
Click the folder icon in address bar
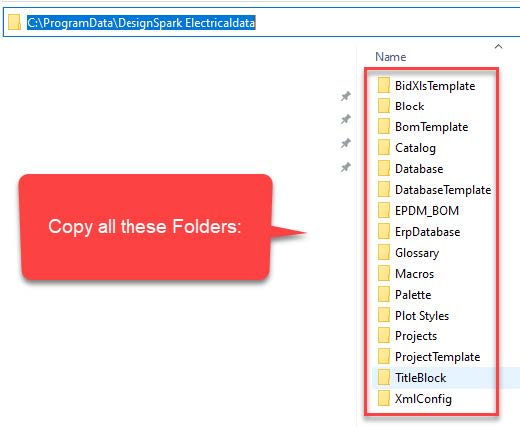pyautogui.click(x=14, y=22)
